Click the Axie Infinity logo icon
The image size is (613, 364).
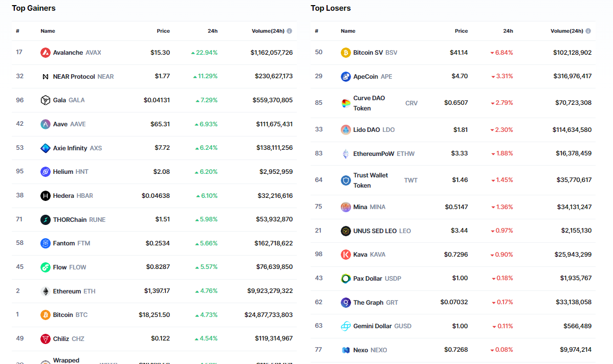click(x=46, y=148)
